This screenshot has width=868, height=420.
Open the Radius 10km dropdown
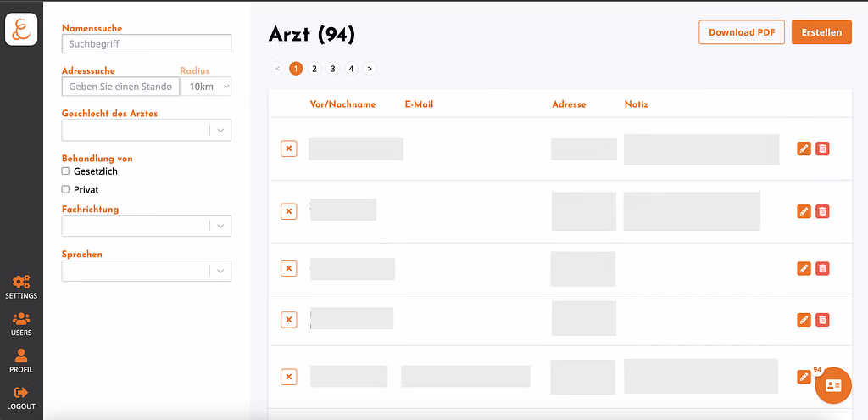[x=206, y=87]
